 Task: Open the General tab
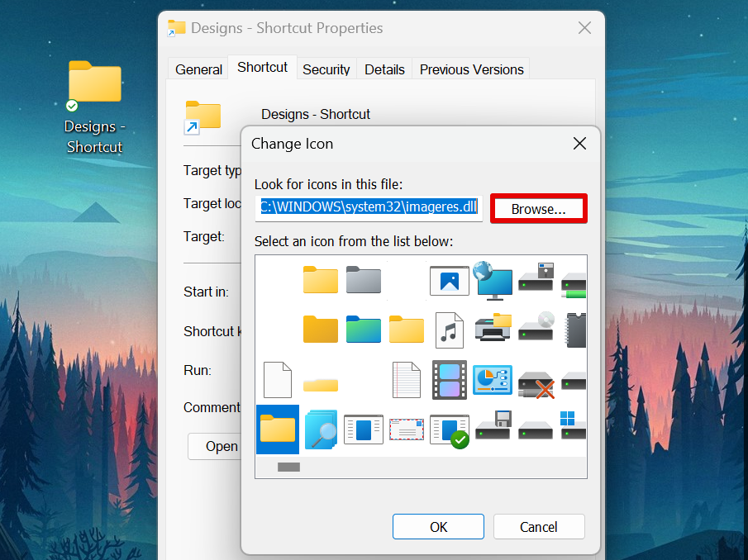198,69
